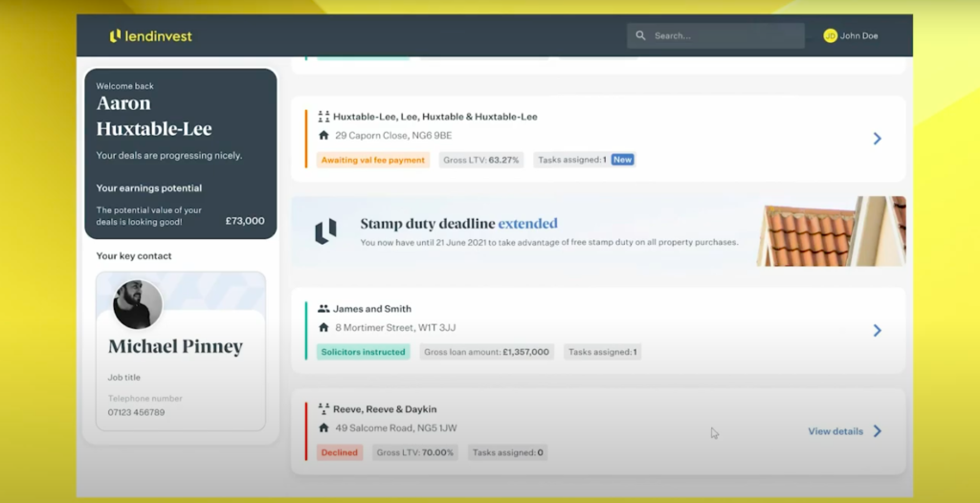Click Gross loan amount: £1,357,000 tag
The height and width of the screenshot is (503, 980).
click(x=487, y=352)
